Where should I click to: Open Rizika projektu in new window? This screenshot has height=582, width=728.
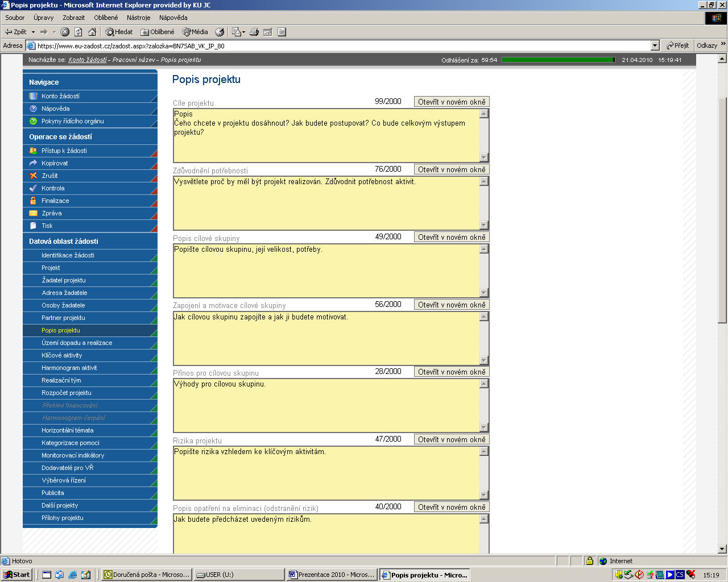tap(452, 439)
